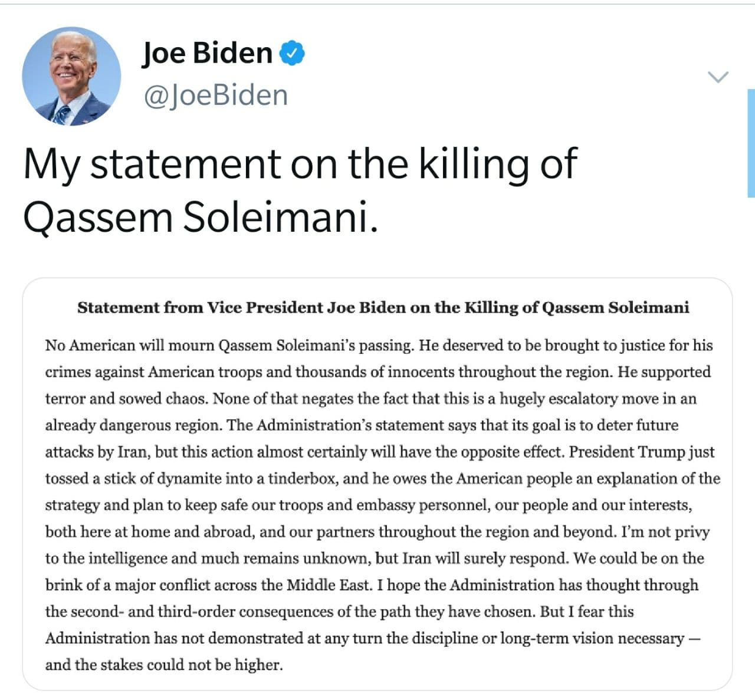The height and width of the screenshot is (700, 755).
Task: Click the phrase 'terror and sowed chaos'
Action: [126, 399]
